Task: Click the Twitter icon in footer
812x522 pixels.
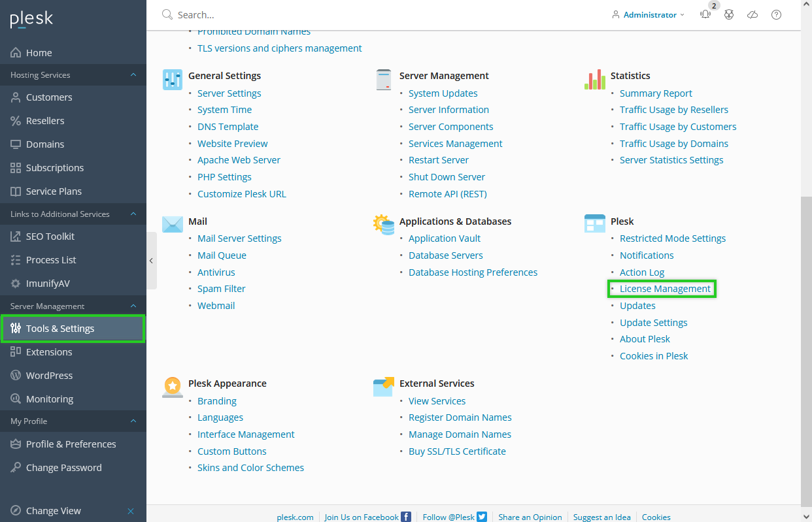Action: click(482, 517)
